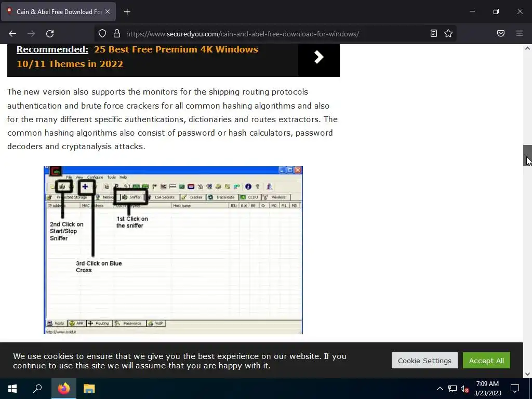Close the Cain & Abel tab

pos(108,11)
